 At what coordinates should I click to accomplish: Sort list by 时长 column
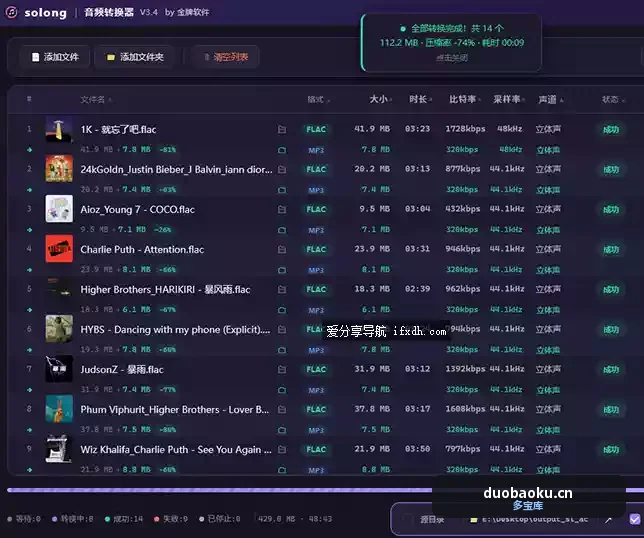420,99
